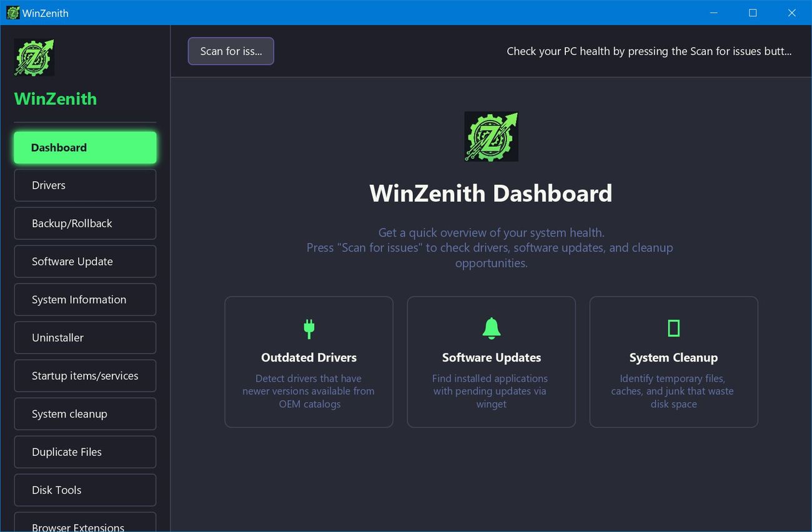This screenshot has height=532, width=812.
Task: Click the plug icon on Outdated Drivers card
Action: coord(309,328)
